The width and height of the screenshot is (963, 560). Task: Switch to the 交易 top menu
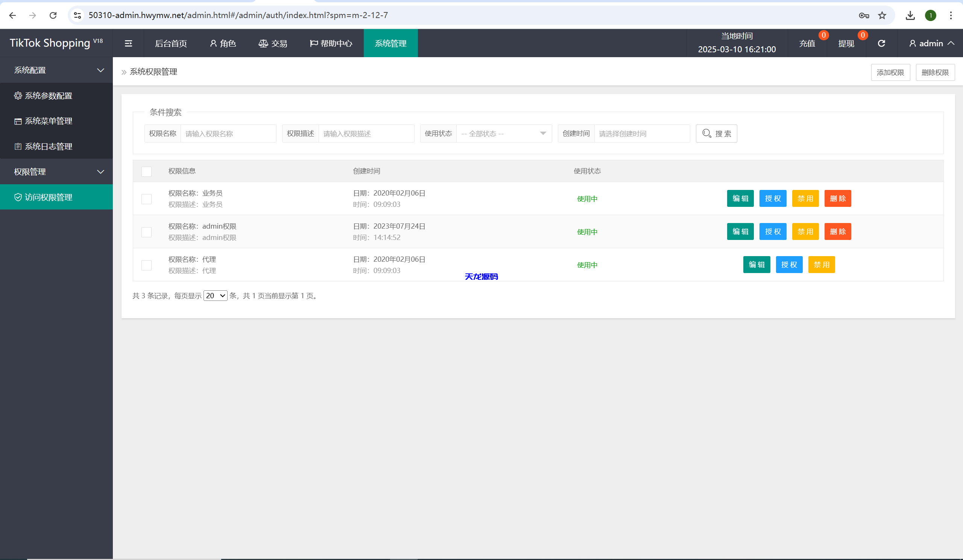(x=273, y=44)
